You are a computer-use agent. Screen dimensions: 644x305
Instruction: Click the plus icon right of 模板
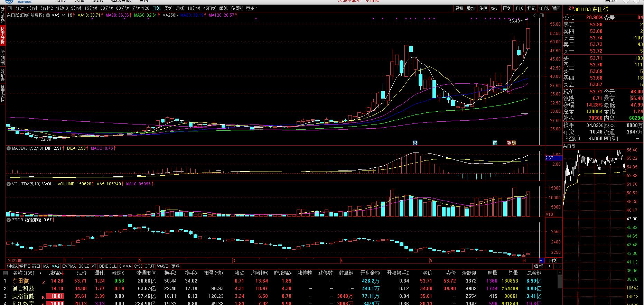549,266
